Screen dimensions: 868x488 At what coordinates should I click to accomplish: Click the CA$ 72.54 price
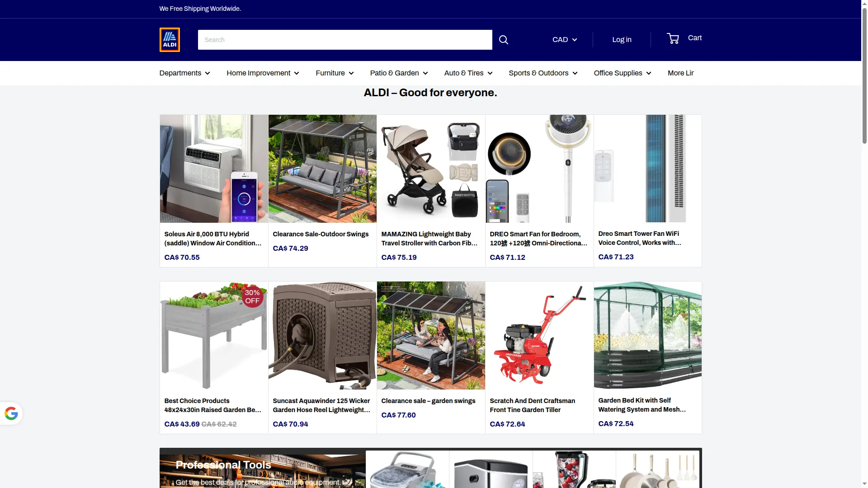(x=616, y=424)
